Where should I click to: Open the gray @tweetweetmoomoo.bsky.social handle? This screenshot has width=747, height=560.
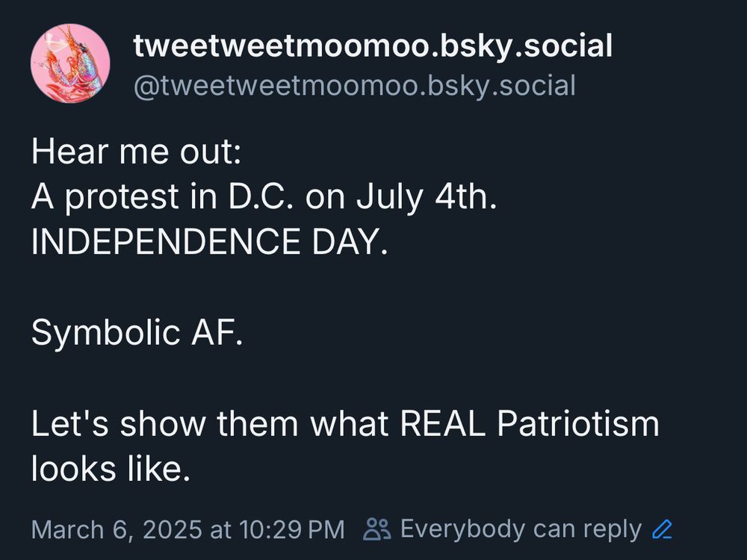point(354,86)
